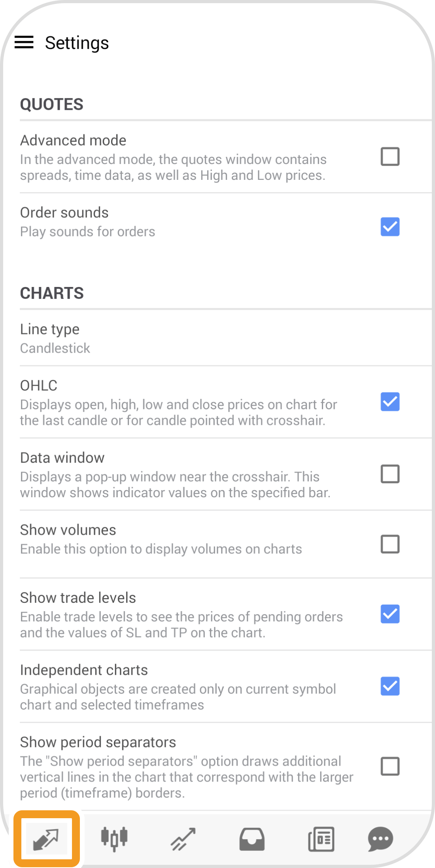This screenshot has width=435, height=868.
Task: Uncheck the Independent charts checkbox
Action: 390,686
